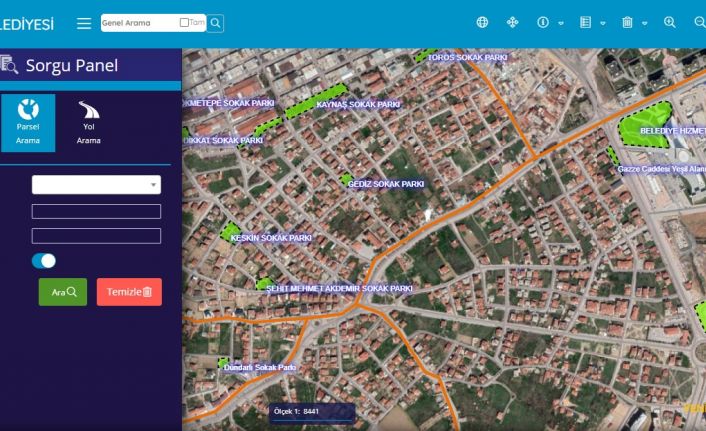The image size is (706, 431).
Task: Switch to Parsel Arama tab
Action: [x=28, y=122]
